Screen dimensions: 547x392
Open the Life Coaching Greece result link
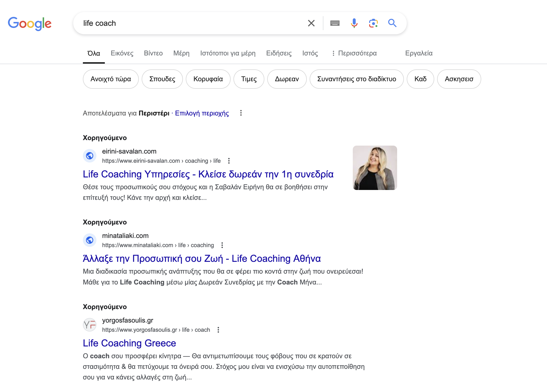click(x=129, y=343)
